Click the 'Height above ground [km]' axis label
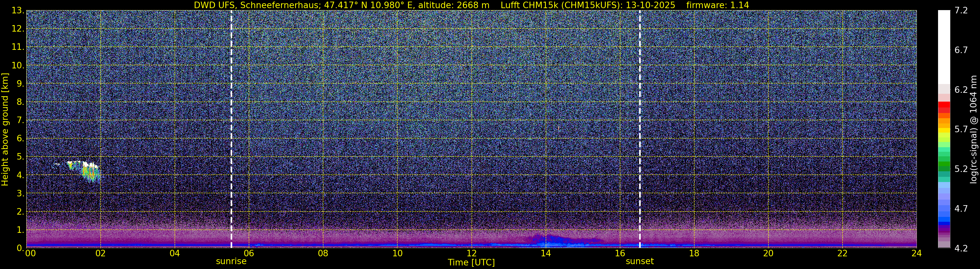The image size is (980, 269). pyautogui.click(x=5, y=129)
